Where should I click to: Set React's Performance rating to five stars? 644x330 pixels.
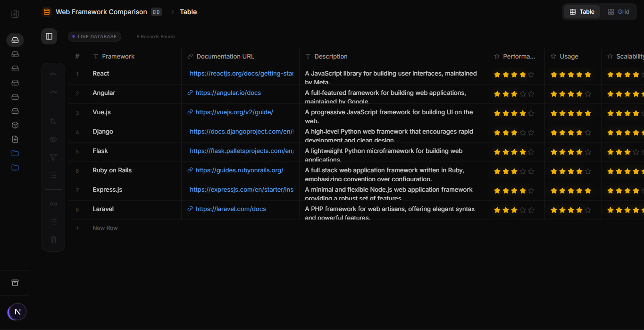point(532,74)
